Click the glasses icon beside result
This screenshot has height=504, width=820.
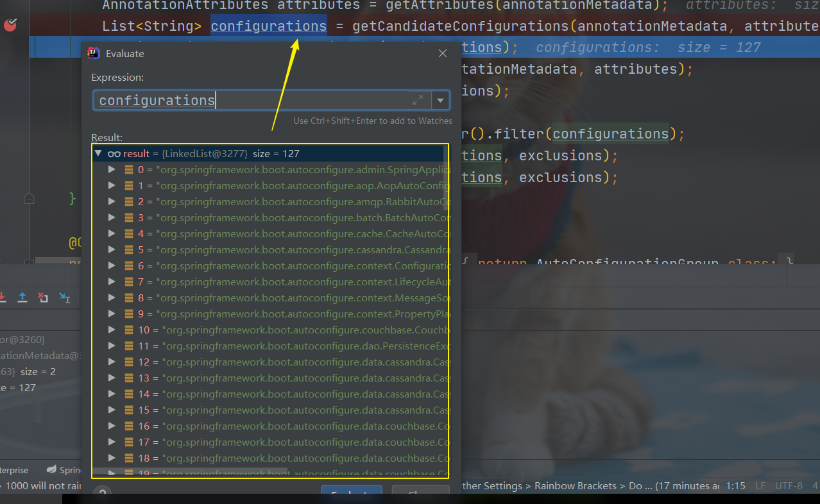click(x=114, y=154)
